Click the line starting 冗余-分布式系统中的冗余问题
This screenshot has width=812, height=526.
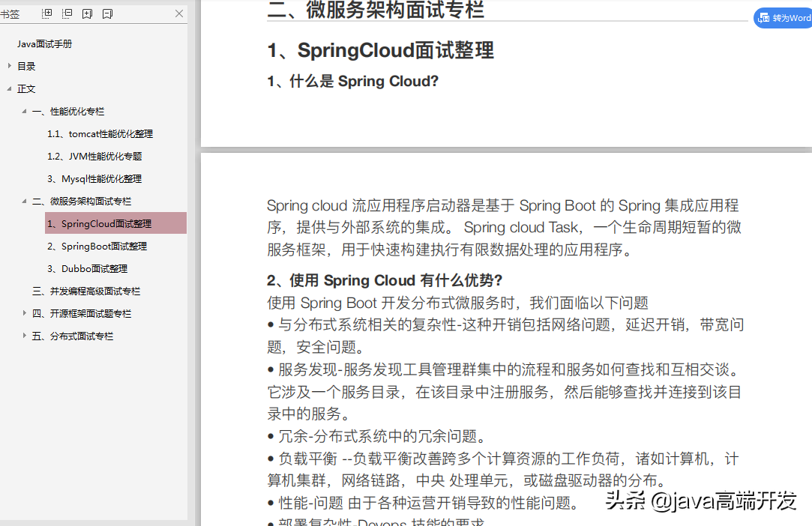click(378, 436)
